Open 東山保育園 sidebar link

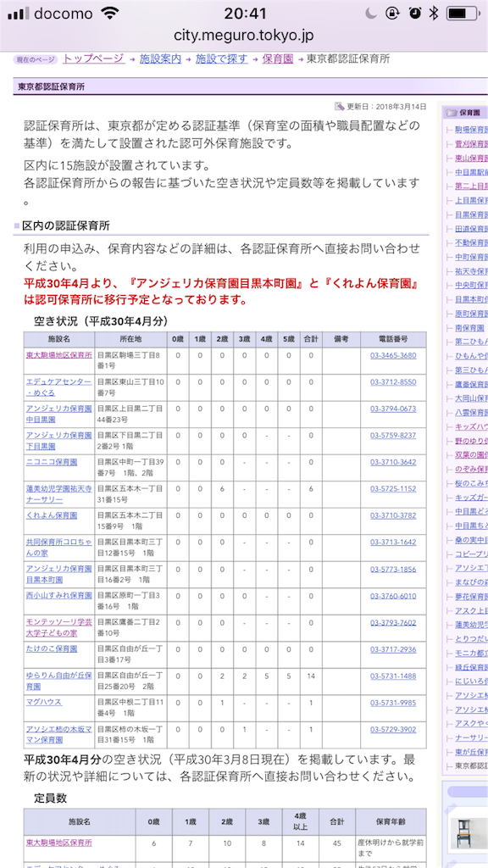click(471, 158)
